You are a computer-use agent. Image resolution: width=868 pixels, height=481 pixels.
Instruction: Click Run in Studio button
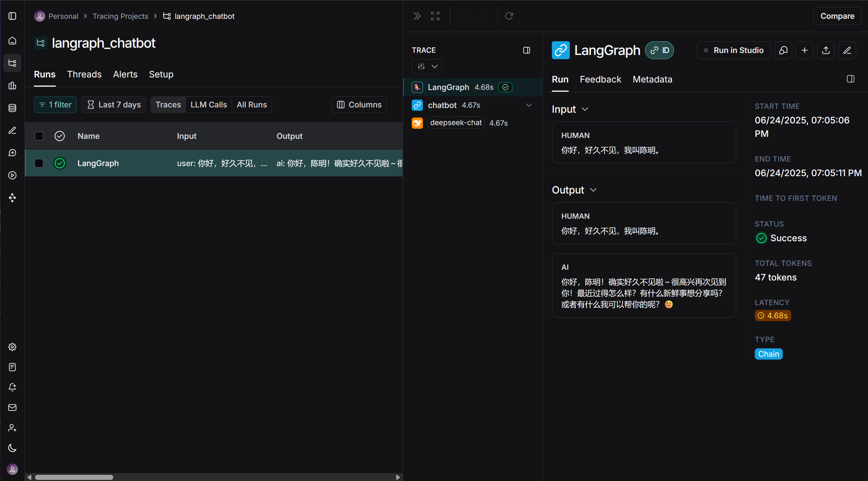pyautogui.click(x=733, y=50)
